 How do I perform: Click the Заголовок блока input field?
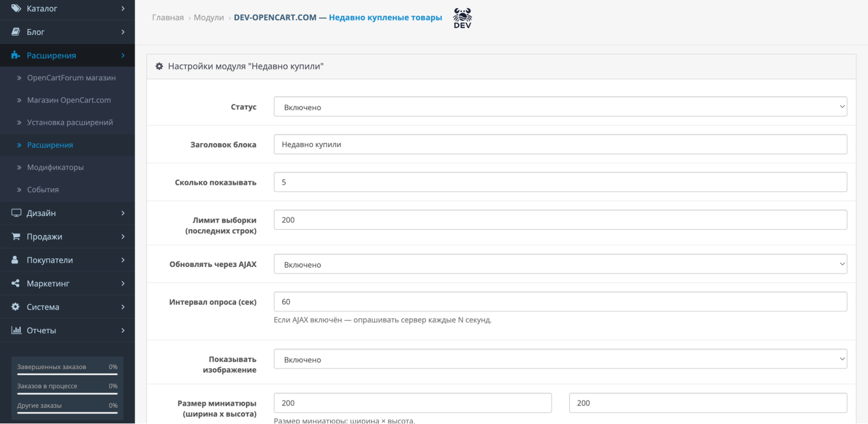click(560, 144)
